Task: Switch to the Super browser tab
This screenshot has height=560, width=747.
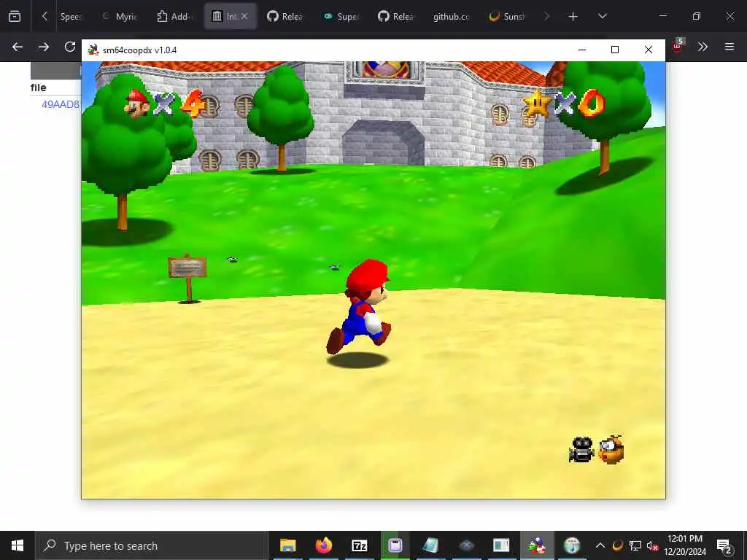Action: point(341,16)
